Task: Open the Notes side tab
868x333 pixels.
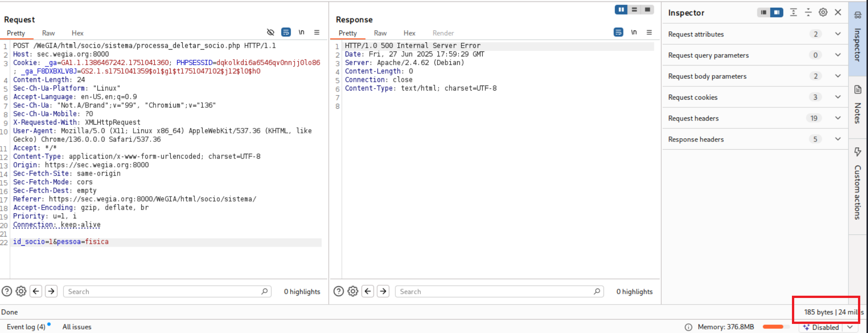Action: tap(858, 107)
